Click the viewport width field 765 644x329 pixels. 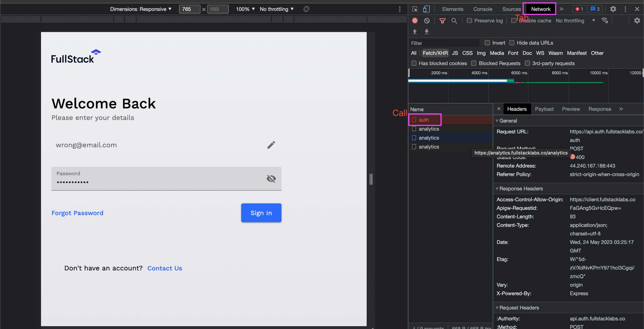coord(189,9)
